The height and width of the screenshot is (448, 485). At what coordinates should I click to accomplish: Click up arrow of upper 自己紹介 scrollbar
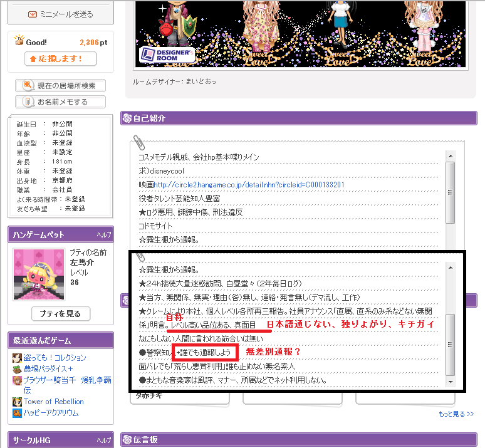[x=451, y=156]
